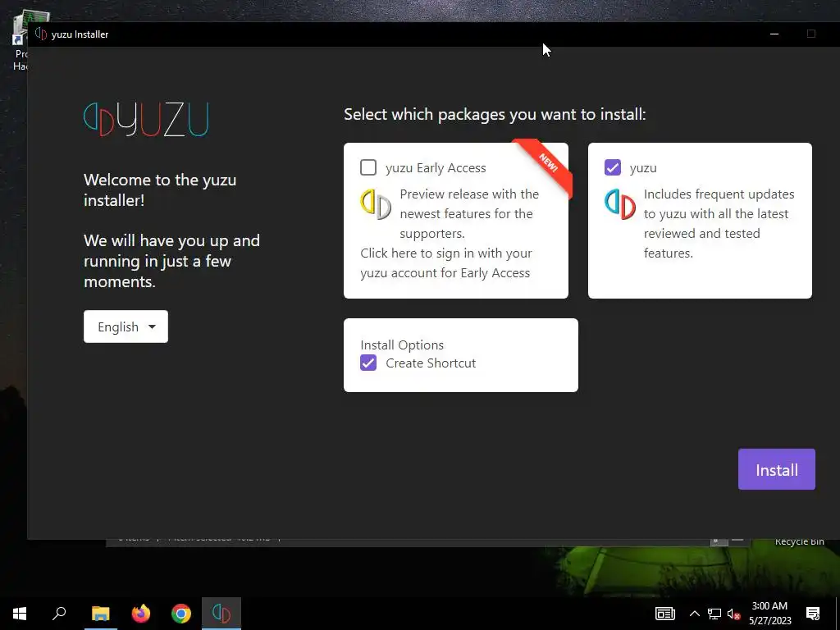The height and width of the screenshot is (630, 840).
Task: Click 'Select which packages you want to install' heading
Action: [495, 114]
